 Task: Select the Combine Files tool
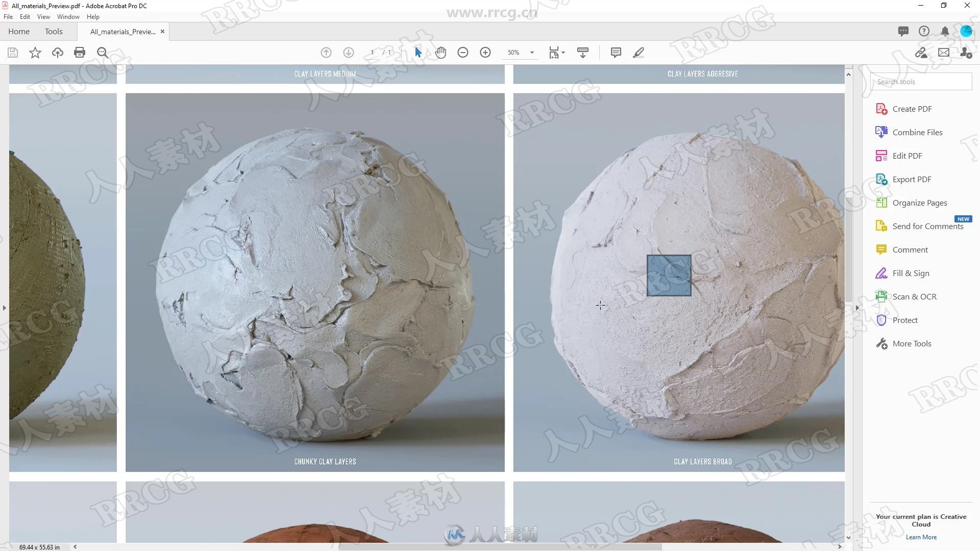(x=917, y=132)
